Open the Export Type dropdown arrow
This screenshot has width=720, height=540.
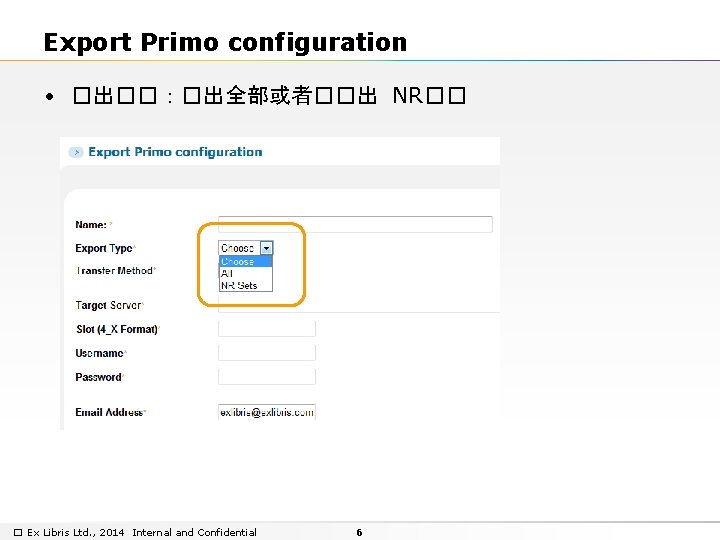coord(266,248)
